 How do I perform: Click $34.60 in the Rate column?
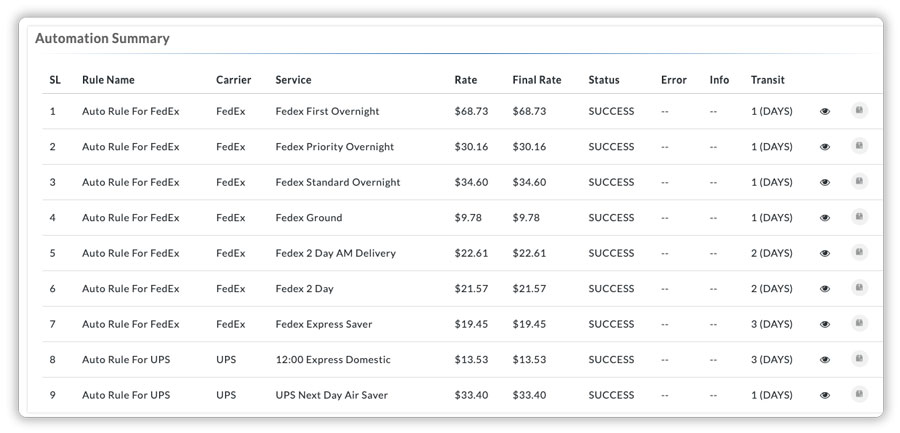pyautogui.click(x=471, y=183)
